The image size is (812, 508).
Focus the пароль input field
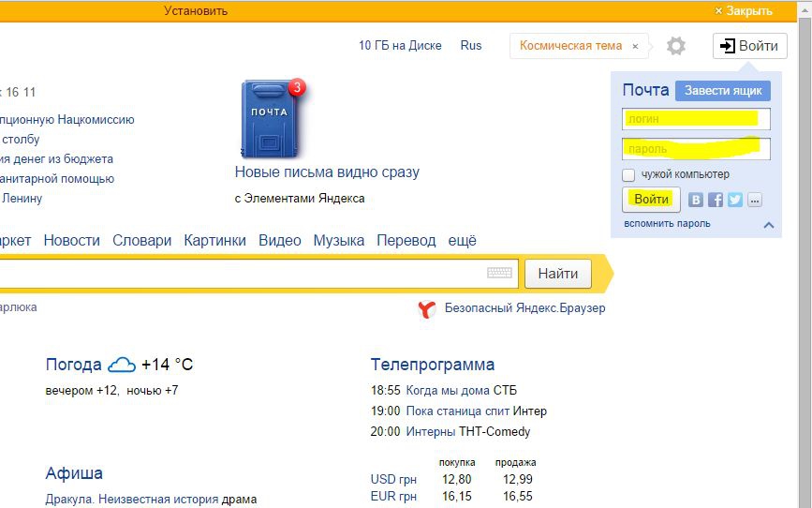(696, 149)
